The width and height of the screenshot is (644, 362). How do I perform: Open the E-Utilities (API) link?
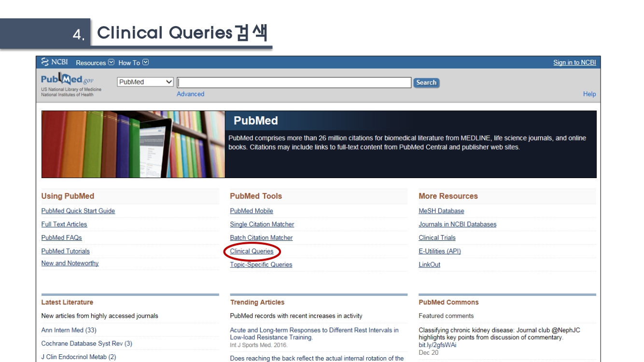440,251
